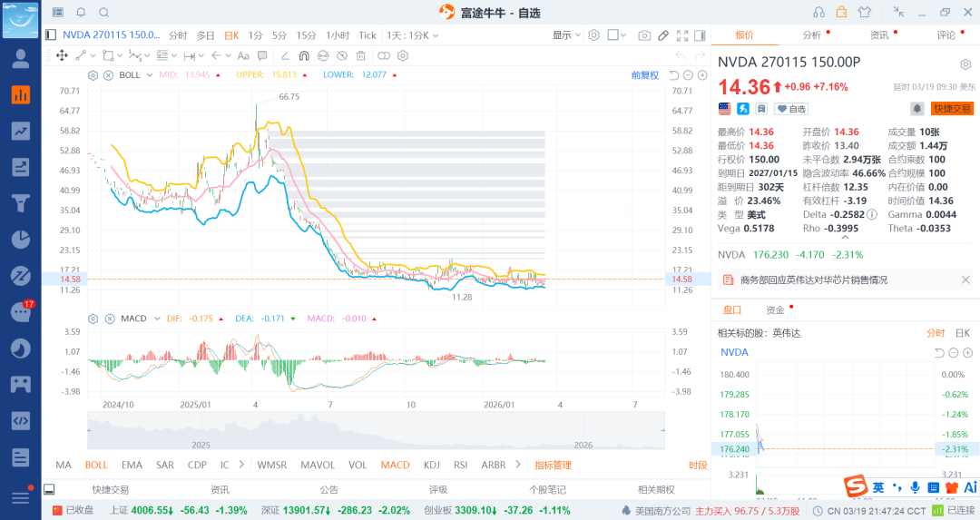
Task: Click right handle of range navigator
Action: pyautogui.click(x=662, y=431)
